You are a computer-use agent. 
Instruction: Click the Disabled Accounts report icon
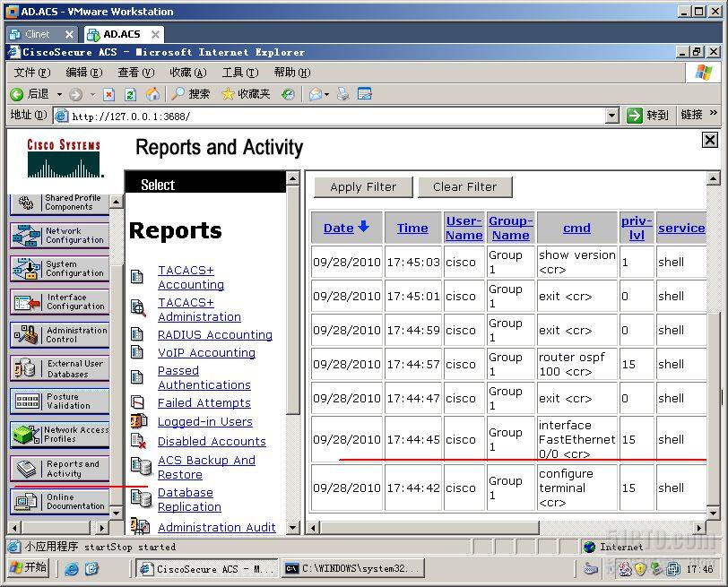(x=138, y=440)
